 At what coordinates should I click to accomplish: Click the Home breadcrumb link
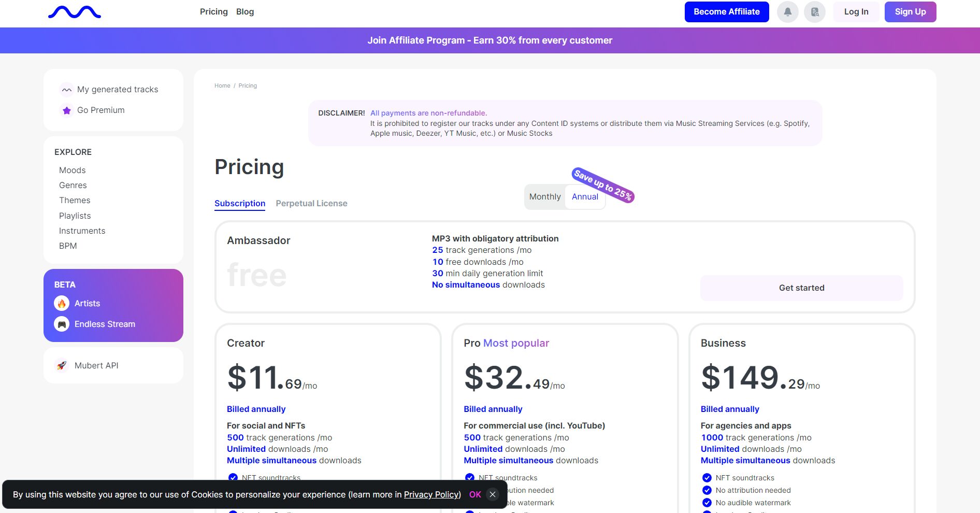[x=222, y=86]
